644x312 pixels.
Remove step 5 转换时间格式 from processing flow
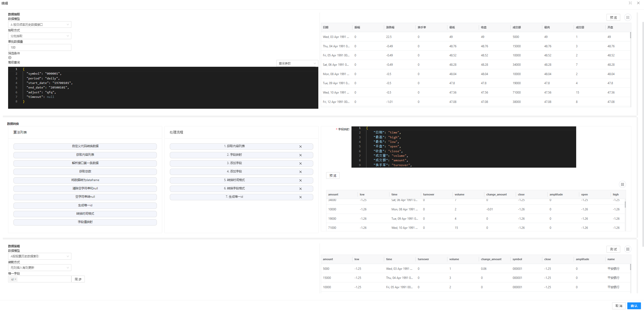(300, 180)
